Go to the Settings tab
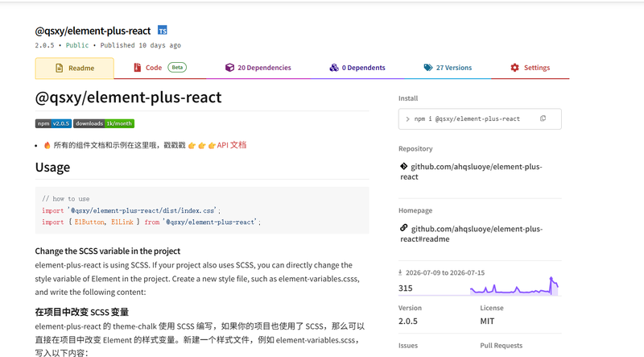 [x=530, y=68]
